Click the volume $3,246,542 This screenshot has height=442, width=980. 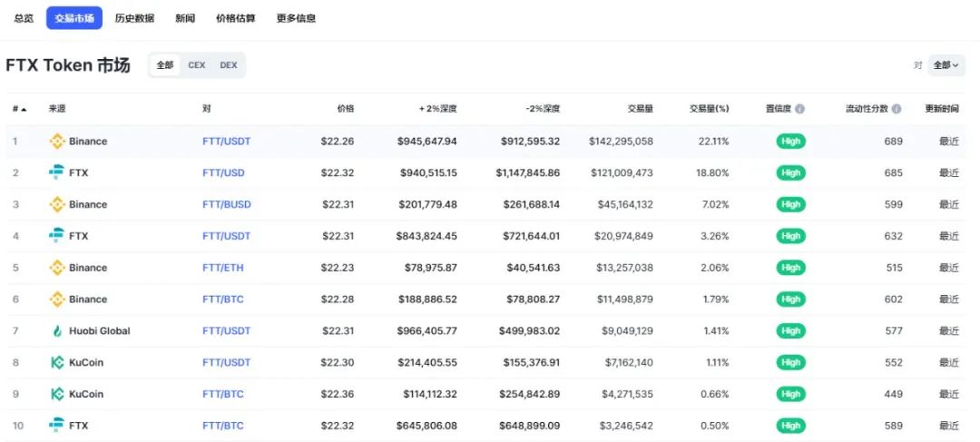(627, 426)
